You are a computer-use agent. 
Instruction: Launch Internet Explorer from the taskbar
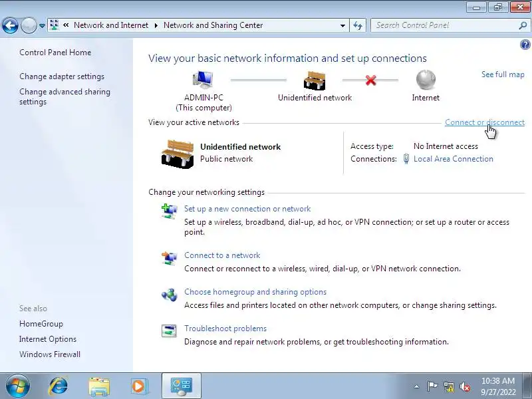tap(59, 386)
